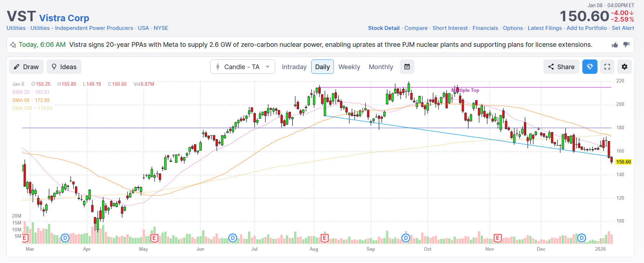Open the calendar date range picker
This screenshot has height=263, width=644.
pyautogui.click(x=407, y=67)
